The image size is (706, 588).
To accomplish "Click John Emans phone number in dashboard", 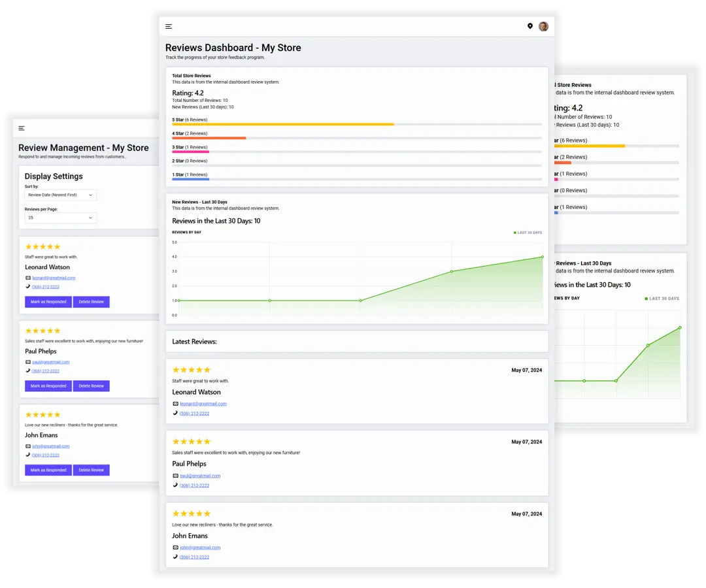I will [x=194, y=557].
